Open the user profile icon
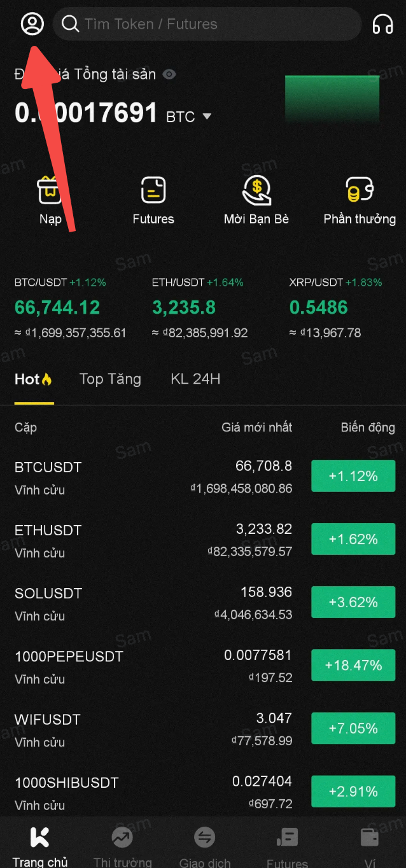This screenshot has height=868, width=406. coord(32,24)
